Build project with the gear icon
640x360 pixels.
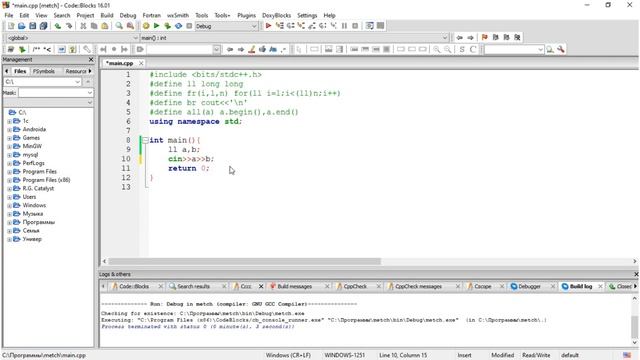(x=146, y=26)
